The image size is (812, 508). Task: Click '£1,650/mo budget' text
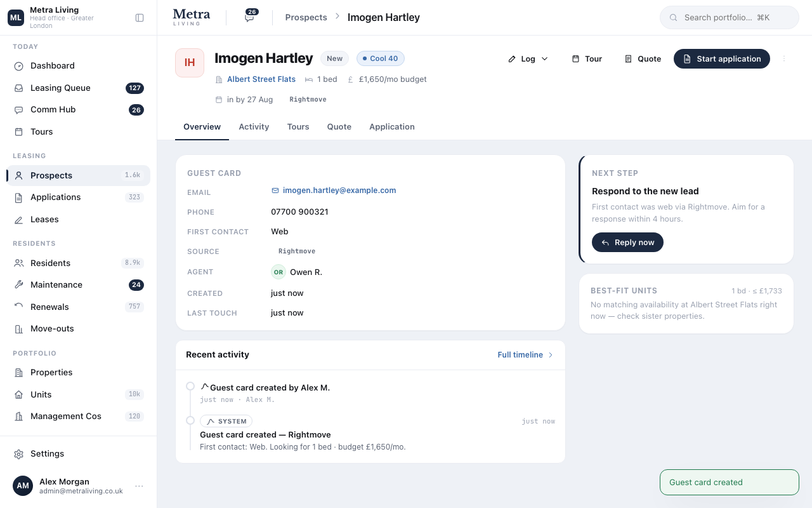[x=393, y=79]
